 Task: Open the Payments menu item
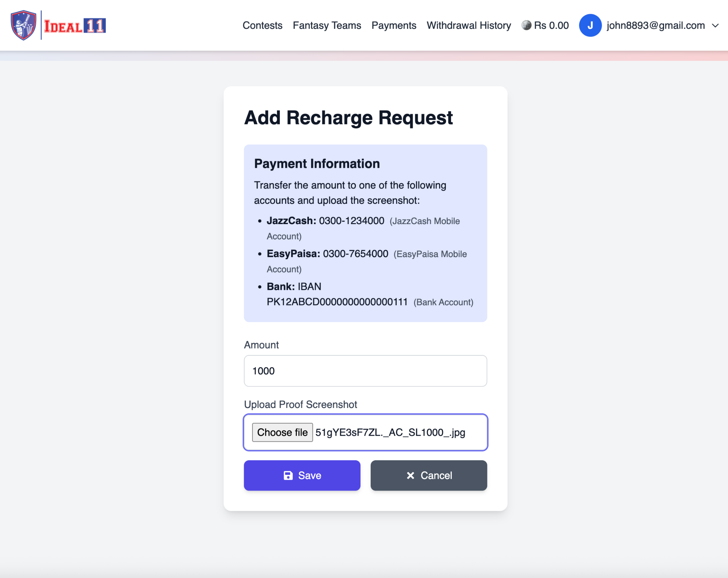point(394,26)
